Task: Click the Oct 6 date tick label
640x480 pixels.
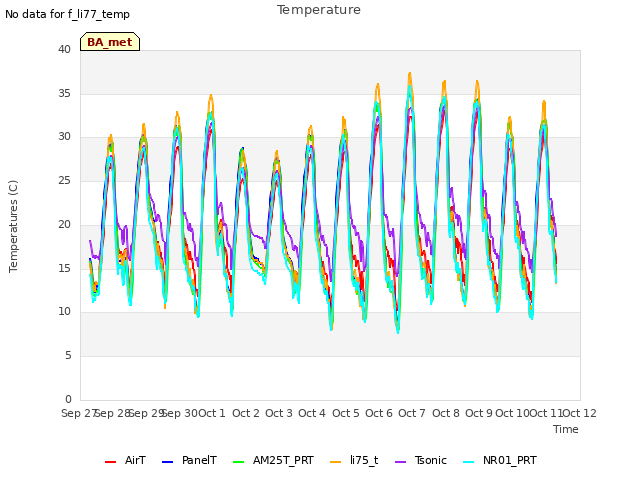Action: [x=379, y=413]
